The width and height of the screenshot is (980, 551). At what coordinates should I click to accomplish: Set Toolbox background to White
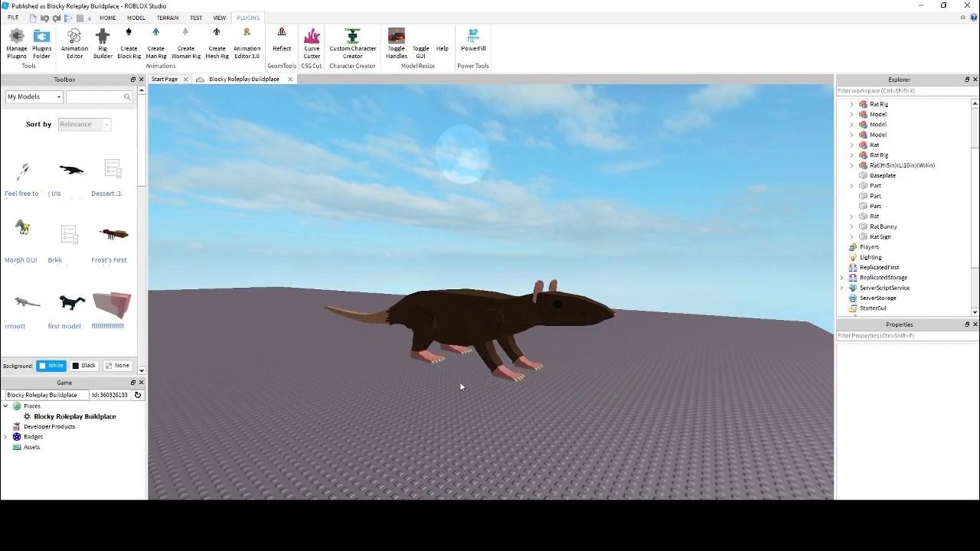(51, 366)
